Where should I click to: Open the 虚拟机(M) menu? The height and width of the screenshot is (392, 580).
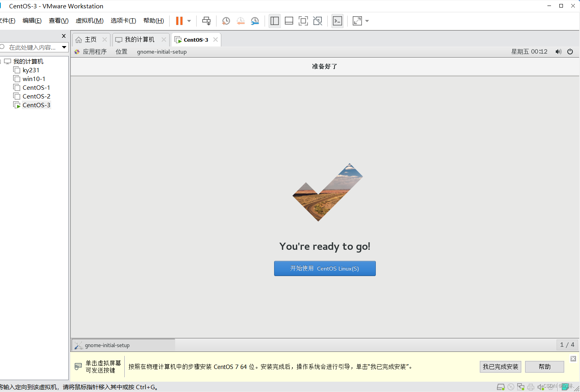coord(90,21)
